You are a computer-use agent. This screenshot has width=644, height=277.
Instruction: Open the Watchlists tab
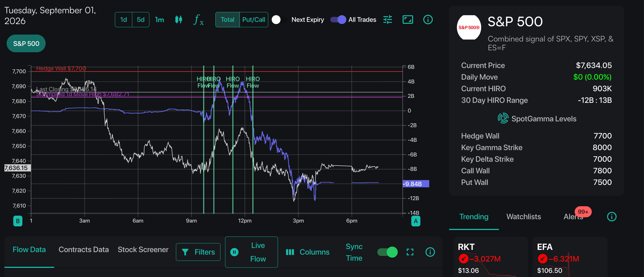[x=523, y=217]
